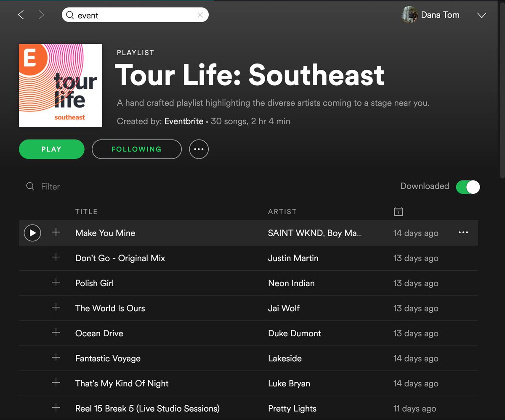Add Ocean Drive to library
Image resolution: width=505 pixels, height=420 pixels.
(x=56, y=333)
